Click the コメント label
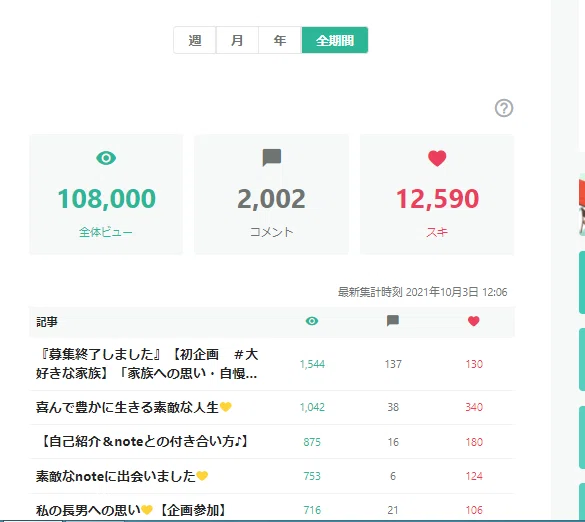The width and height of the screenshot is (585, 522). pos(272,232)
